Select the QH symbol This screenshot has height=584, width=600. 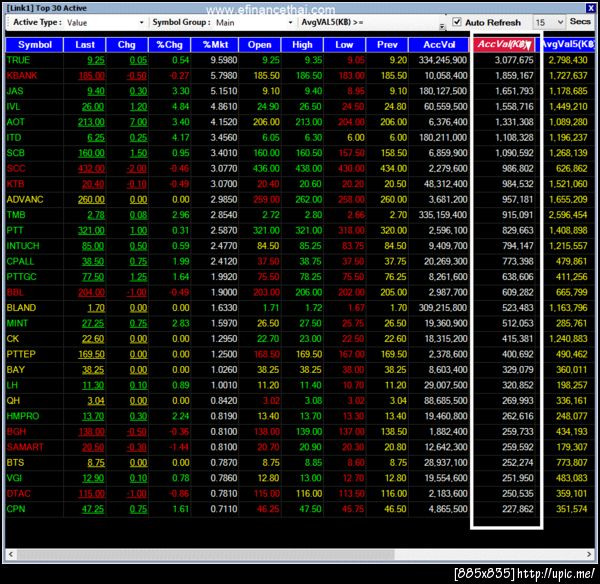pyautogui.click(x=13, y=401)
